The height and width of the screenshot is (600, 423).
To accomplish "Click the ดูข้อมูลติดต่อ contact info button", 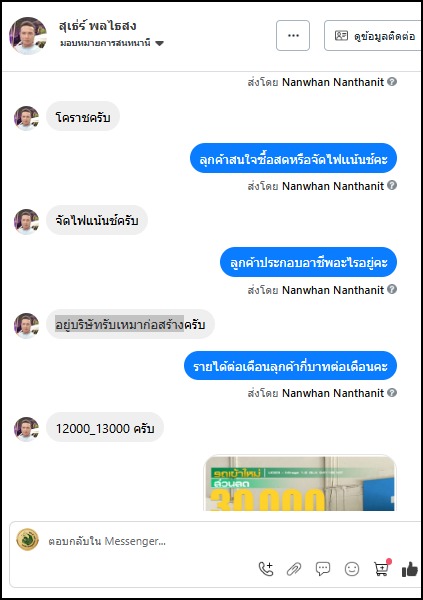I will point(373,36).
